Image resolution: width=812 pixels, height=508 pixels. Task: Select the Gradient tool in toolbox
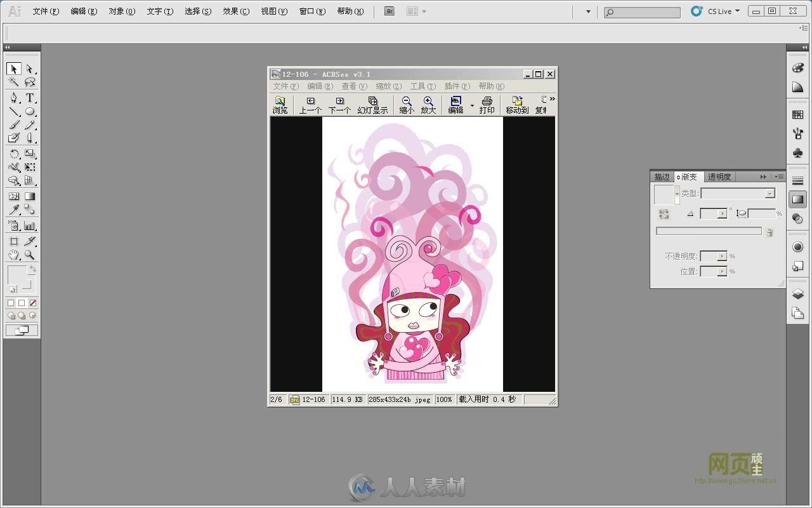[x=30, y=196]
